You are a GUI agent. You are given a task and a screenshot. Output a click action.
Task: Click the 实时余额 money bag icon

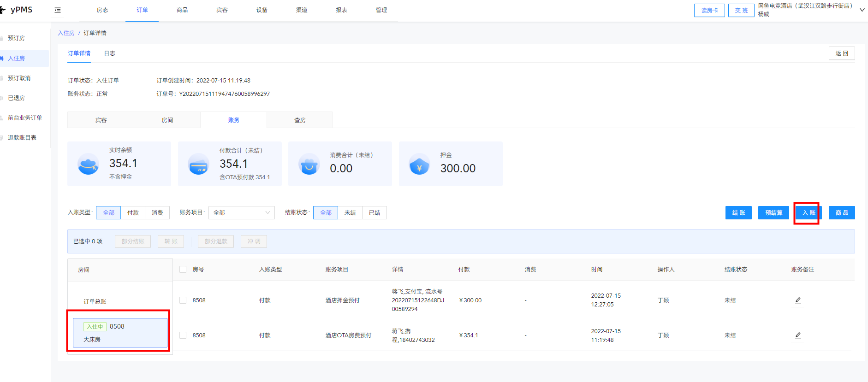click(88, 164)
